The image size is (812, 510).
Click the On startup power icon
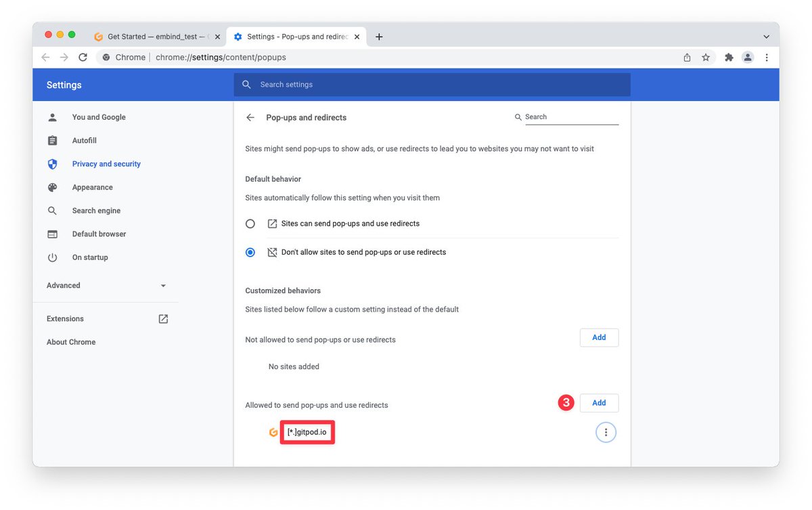[53, 257]
